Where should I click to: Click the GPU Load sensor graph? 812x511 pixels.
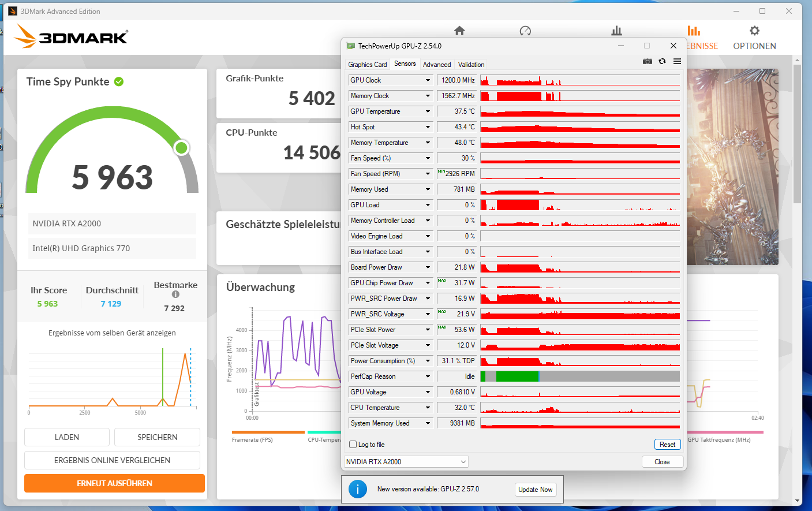[580, 205]
